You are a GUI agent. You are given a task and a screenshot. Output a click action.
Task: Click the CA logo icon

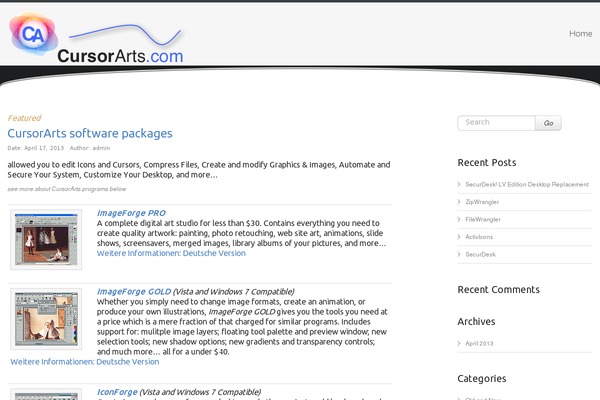click(34, 34)
